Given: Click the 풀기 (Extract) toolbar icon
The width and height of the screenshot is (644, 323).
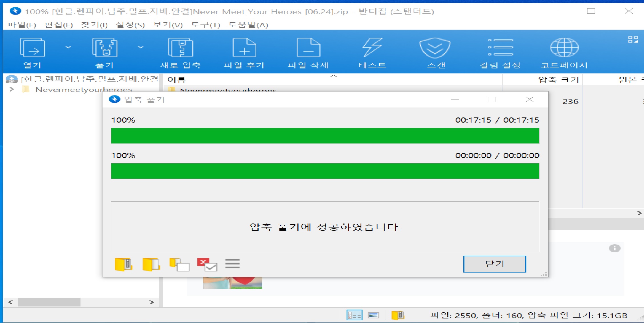Looking at the screenshot, I should click(105, 48).
